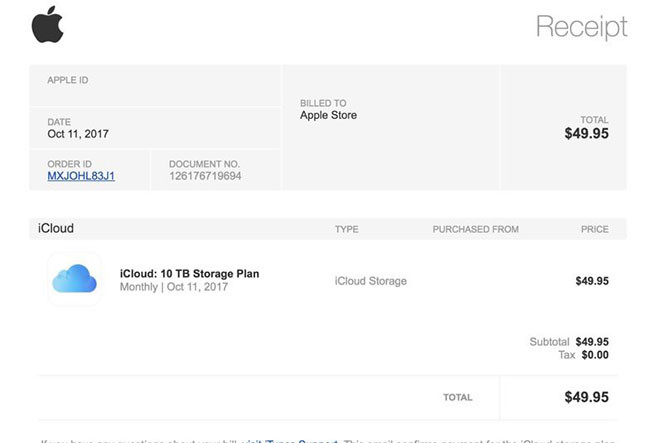Click the top TOTAL $49.95 summary
665x443 pixels.
pos(587,134)
